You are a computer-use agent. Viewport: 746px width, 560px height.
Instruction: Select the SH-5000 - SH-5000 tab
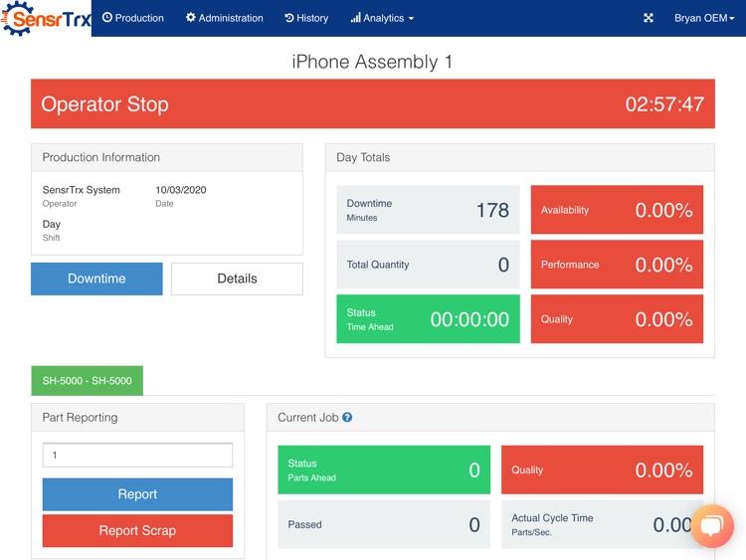click(88, 381)
